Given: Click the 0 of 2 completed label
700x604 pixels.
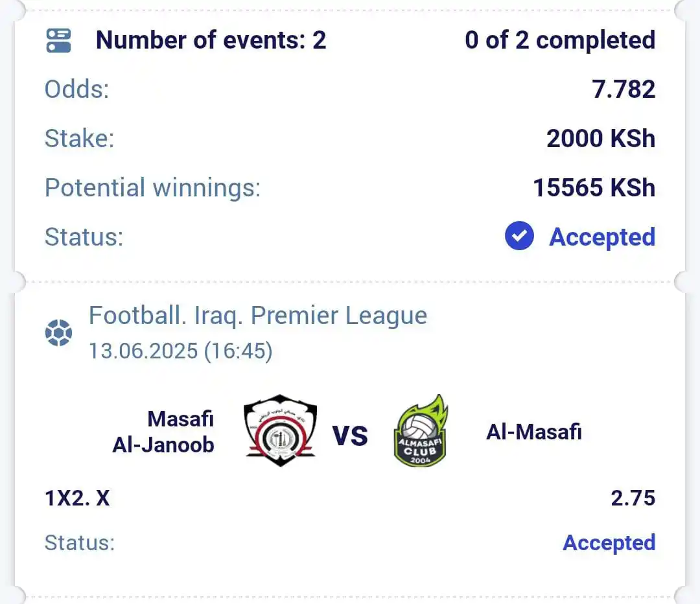Looking at the screenshot, I should point(560,40).
